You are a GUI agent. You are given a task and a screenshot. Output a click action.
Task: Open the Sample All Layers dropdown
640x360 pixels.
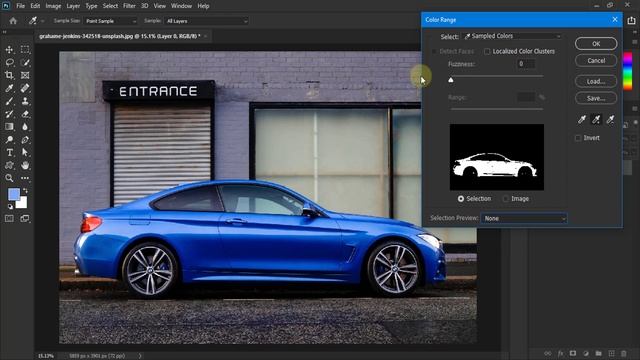pos(206,21)
